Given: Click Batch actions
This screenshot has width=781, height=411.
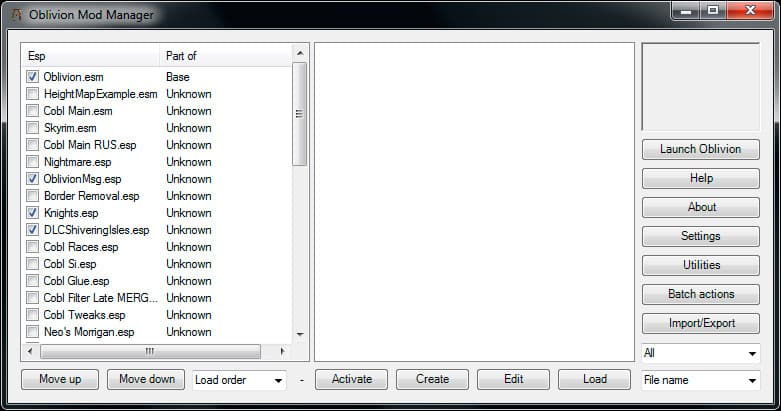Looking at the screenshot, I should pos(701,294).
